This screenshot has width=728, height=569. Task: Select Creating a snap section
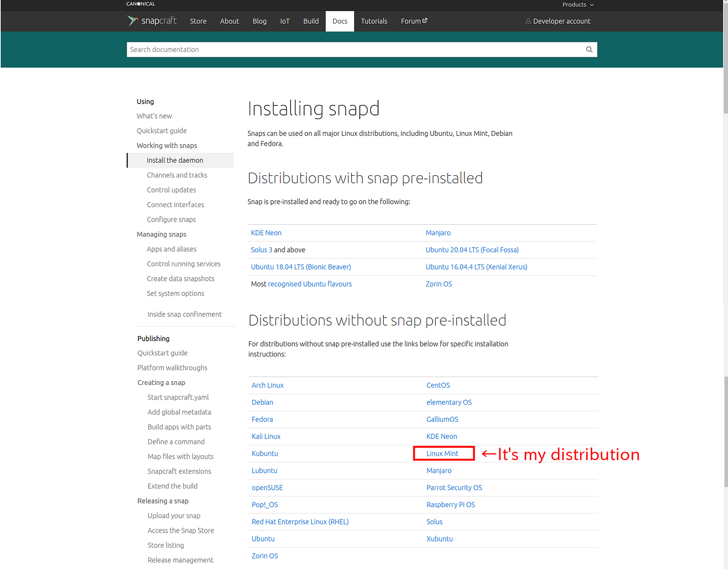tap(161, 383)
